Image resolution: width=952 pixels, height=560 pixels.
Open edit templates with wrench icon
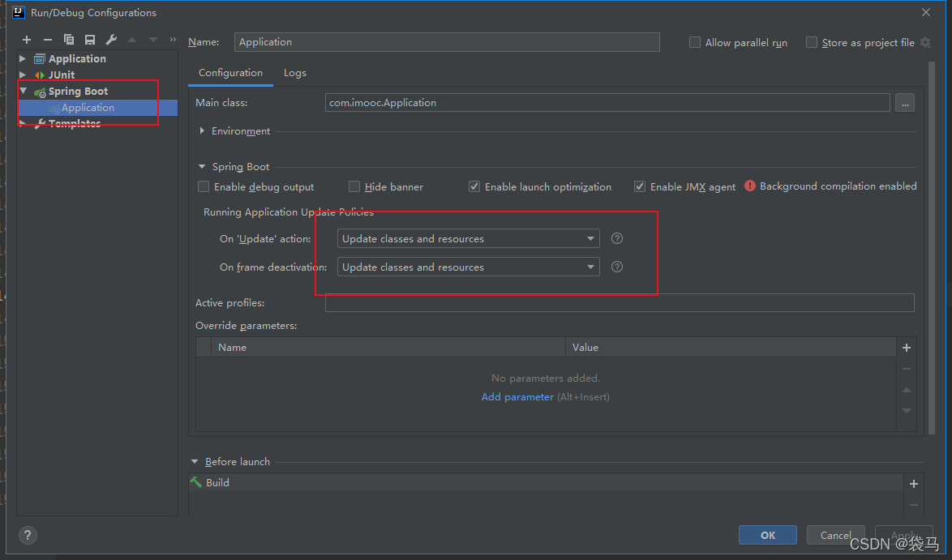(x=110, y=39)
